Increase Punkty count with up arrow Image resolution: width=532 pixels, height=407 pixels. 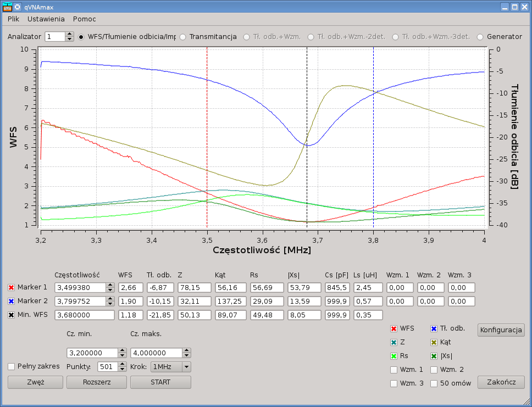point(123,364)
